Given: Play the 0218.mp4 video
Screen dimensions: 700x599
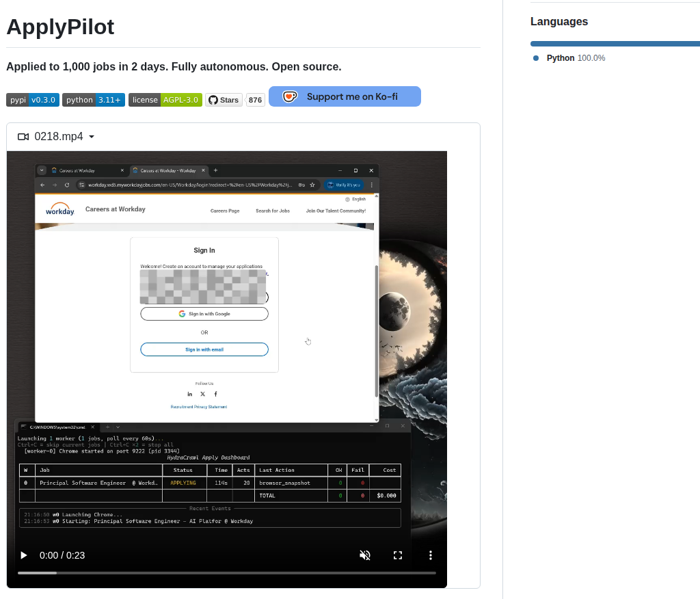Looking at the screenshot, I should pos(24,555).
